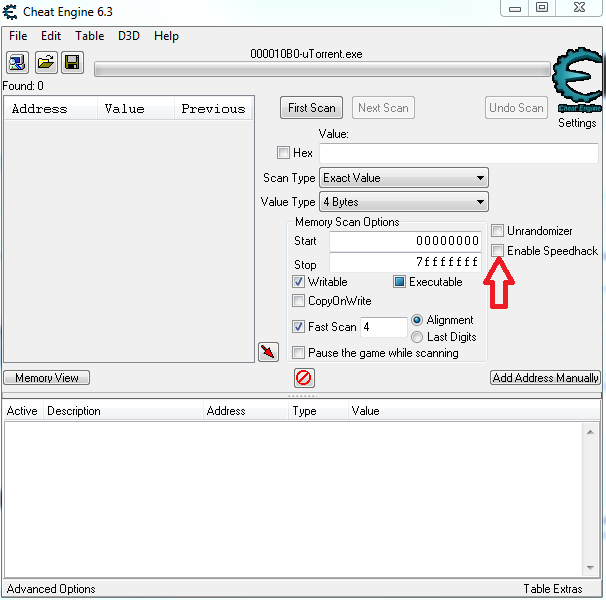Click the Fast Scan alignment value field
Image resolution: width=606 pixels, height=600 pixels.
click(x=384, y=327)
